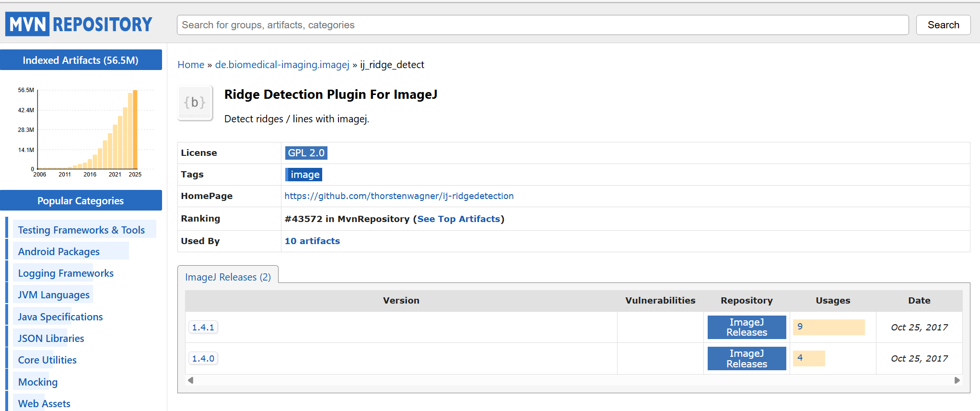Open version 1.4.0 release
980x411 pixels.
tap(203, 359)
